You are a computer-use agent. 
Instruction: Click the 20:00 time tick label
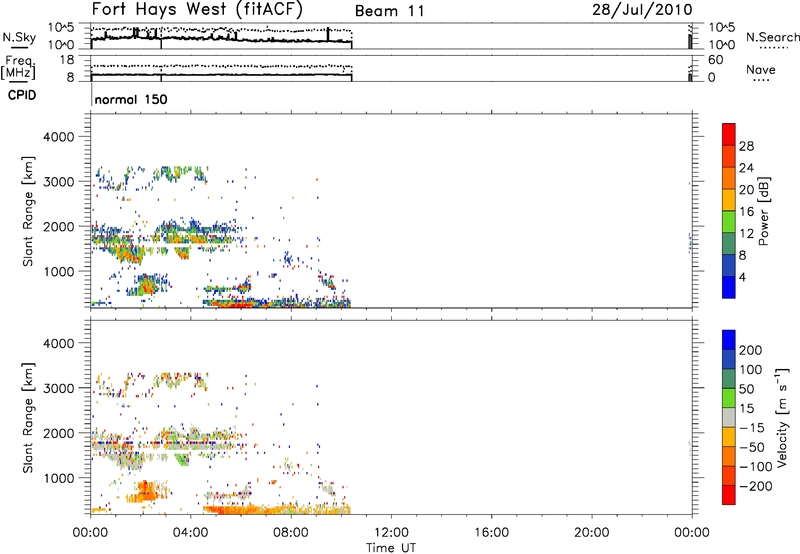coord(592,533)
